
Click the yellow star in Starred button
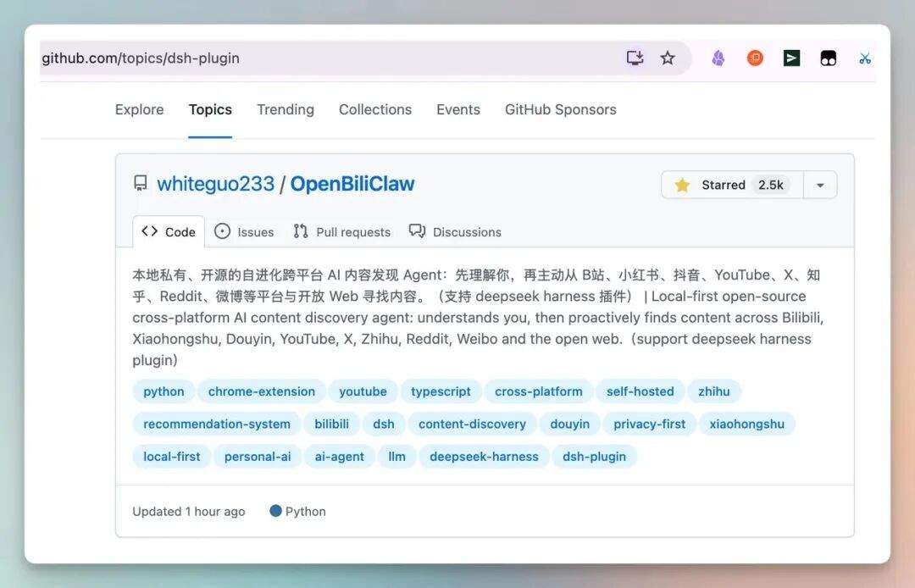coord(681,185)
